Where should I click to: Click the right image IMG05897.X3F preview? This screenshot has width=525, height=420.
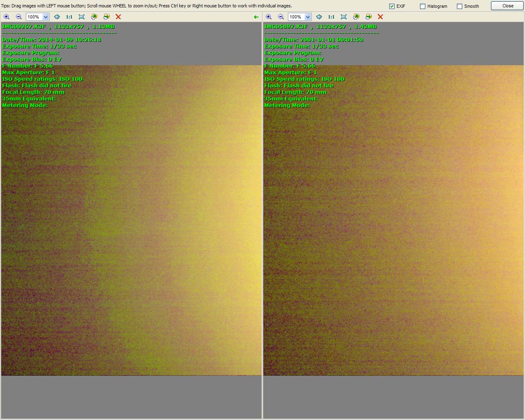pyautogui.click(x=394, y=220)
